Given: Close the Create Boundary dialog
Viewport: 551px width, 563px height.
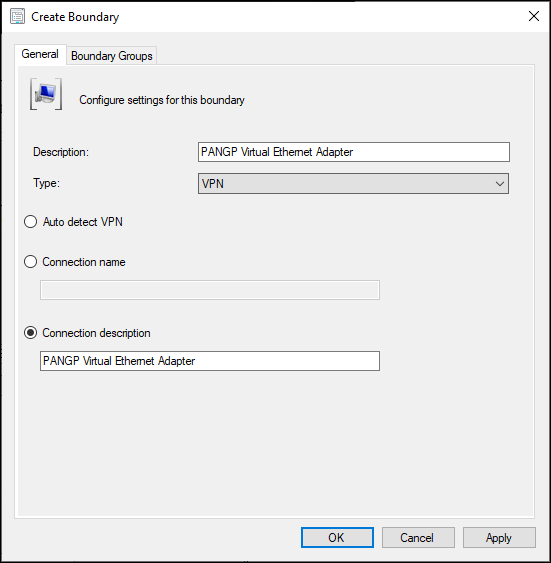Looking at the screenshot, I should tap(534, 16).
